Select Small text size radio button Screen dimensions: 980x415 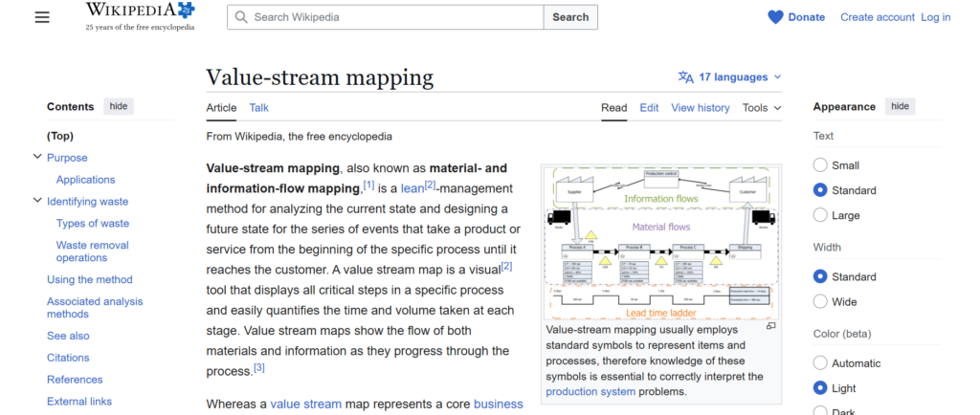(820, 165)
